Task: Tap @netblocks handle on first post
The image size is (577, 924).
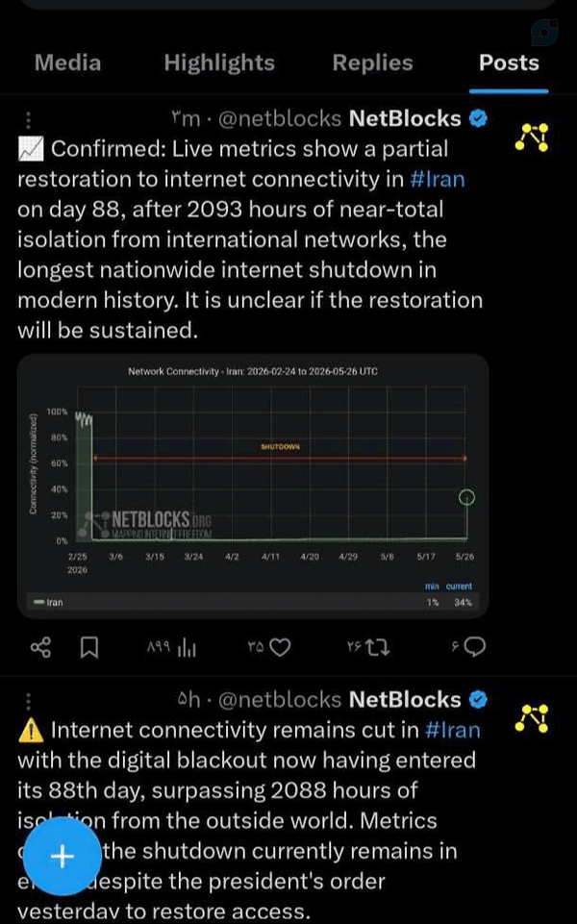Action: click(280, 119)
